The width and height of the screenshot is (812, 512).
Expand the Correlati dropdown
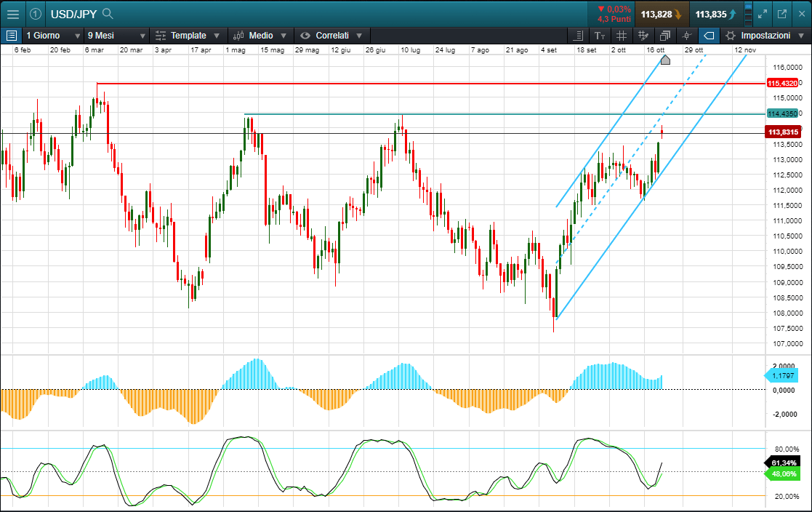point(331,35)
